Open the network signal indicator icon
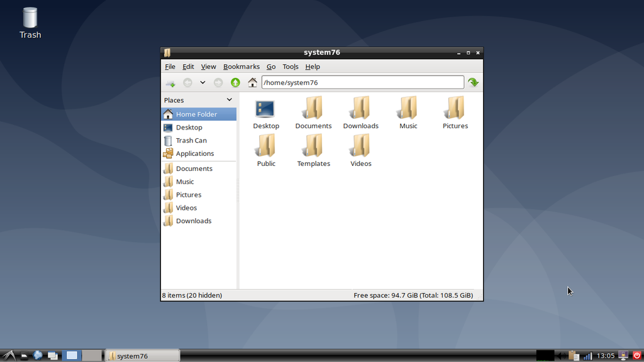 click(587, 355)
